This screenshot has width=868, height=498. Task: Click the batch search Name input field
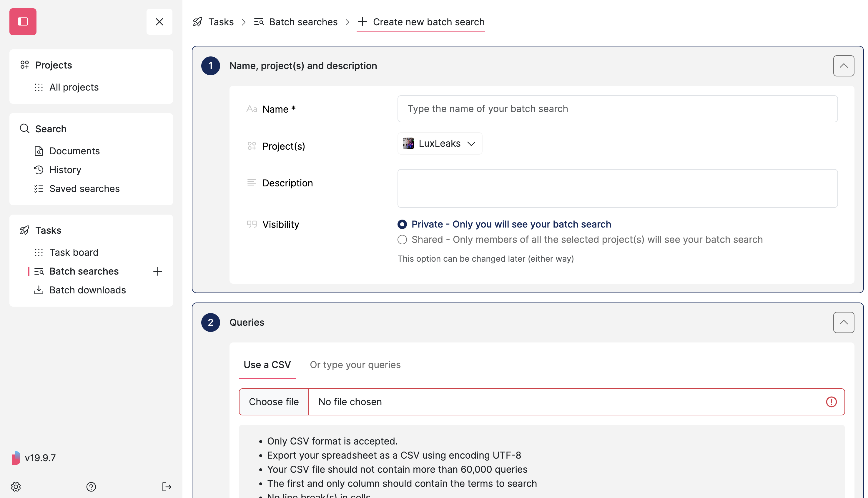point(616,109)
